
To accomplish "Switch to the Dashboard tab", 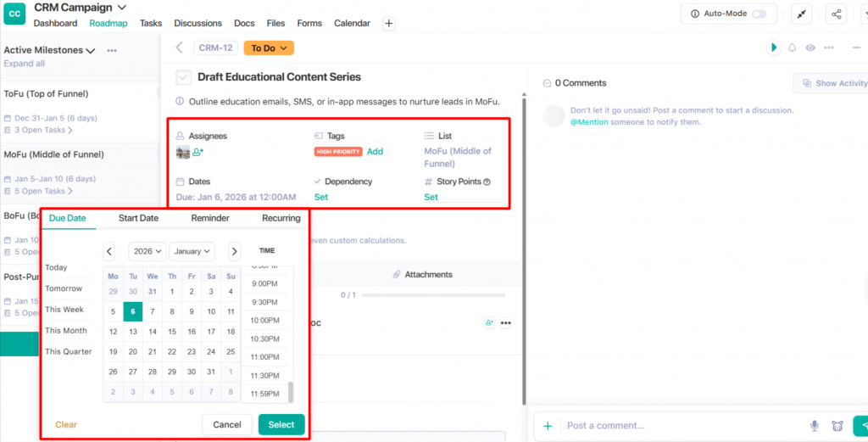I will point(55,23).
